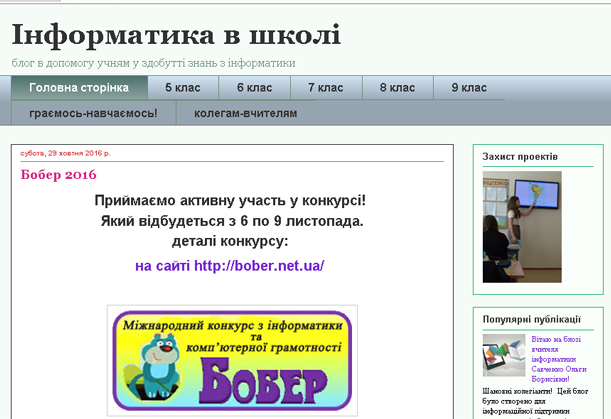Switch to the 8 клас tab
611x419 pixels.
pyautogui.click(x=397, y=88)
